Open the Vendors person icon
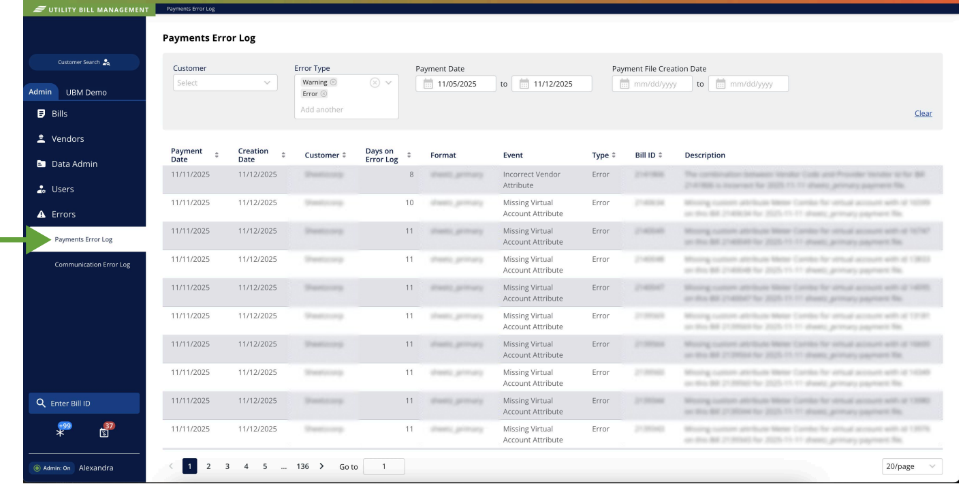This screenshot has width=980, height=484. [x=39, y=139]
